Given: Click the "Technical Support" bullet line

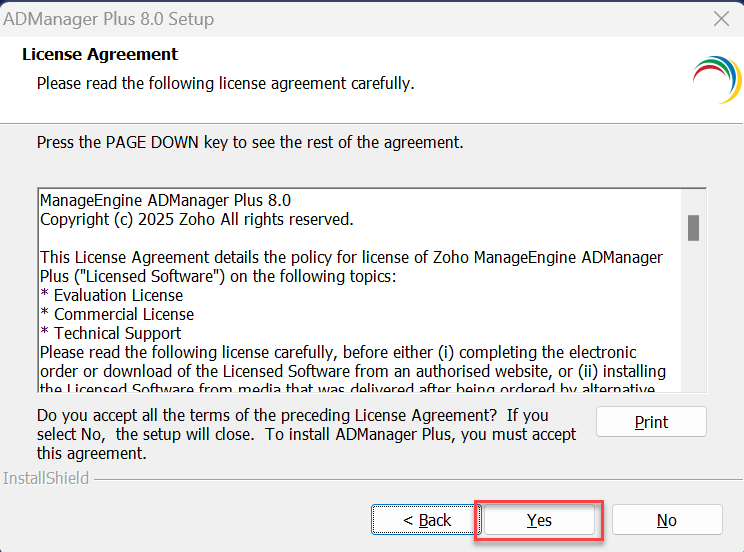Looking at the screenshot, I should [111, 333].
